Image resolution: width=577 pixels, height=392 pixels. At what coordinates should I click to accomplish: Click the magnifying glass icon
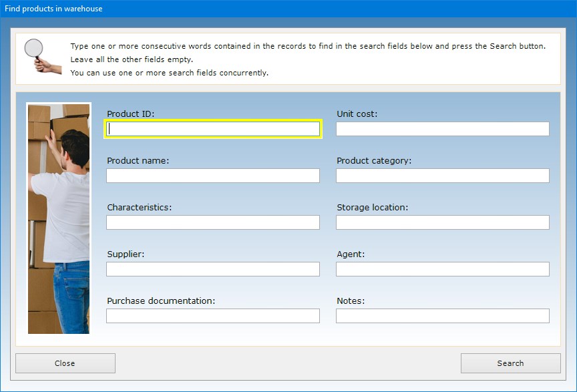pos(39,55)
